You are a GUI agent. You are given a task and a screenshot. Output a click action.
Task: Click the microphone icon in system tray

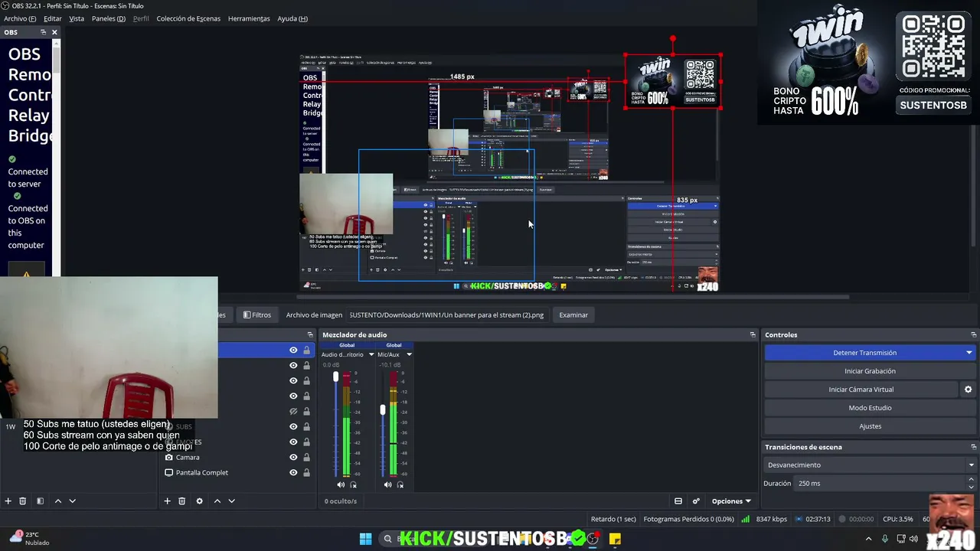pyautogui.click(x=885, y=539)
